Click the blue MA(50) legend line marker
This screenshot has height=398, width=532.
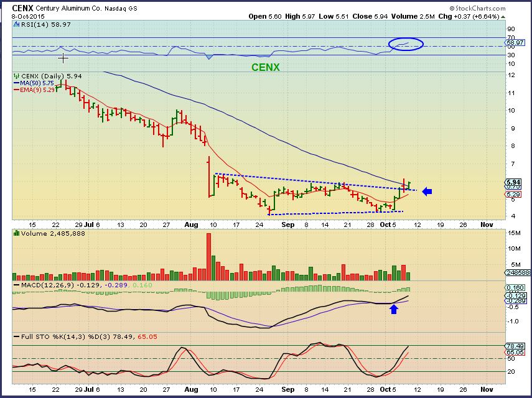click(x=16, y=83)
